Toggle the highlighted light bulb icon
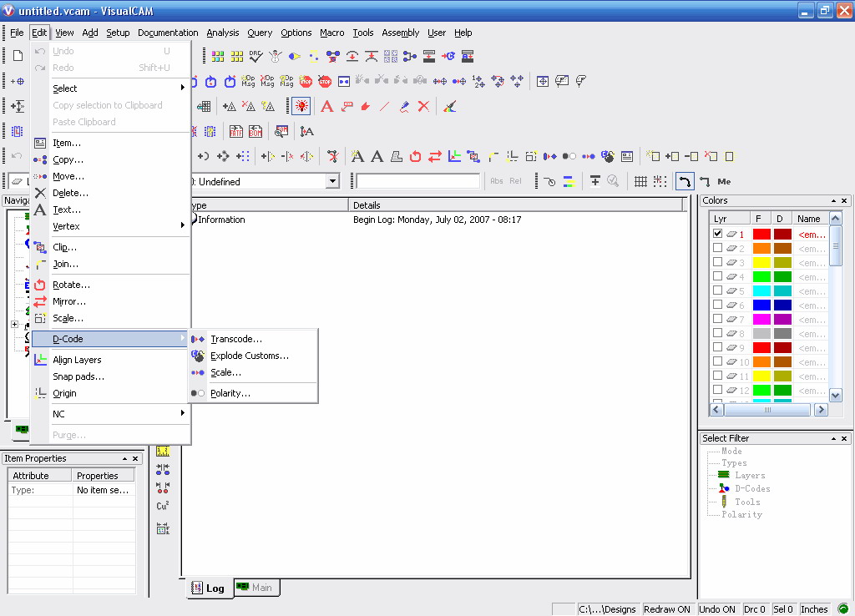The height and width of the screenshot is (616, 855). tap(301, 106)
